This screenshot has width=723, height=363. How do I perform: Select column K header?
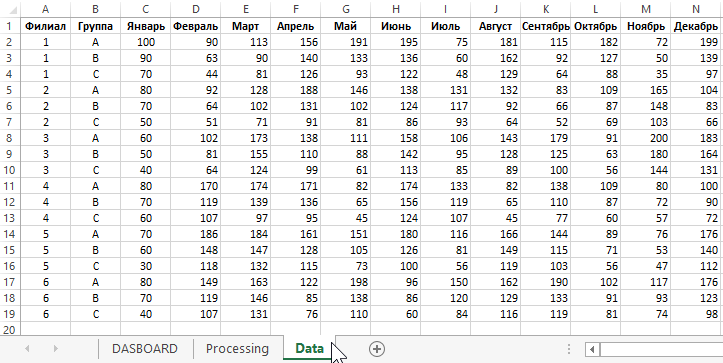tap(545, 9)
